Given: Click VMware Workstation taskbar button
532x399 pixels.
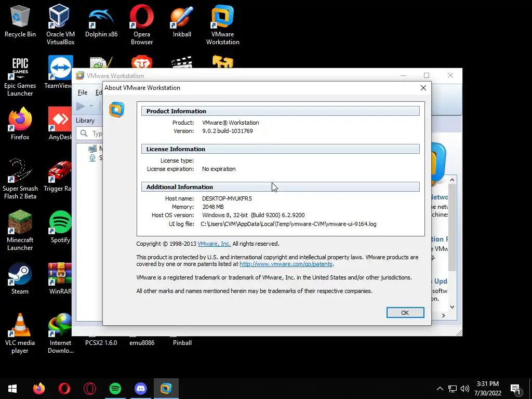Looking at the screenshot, I should pos(166,389).
